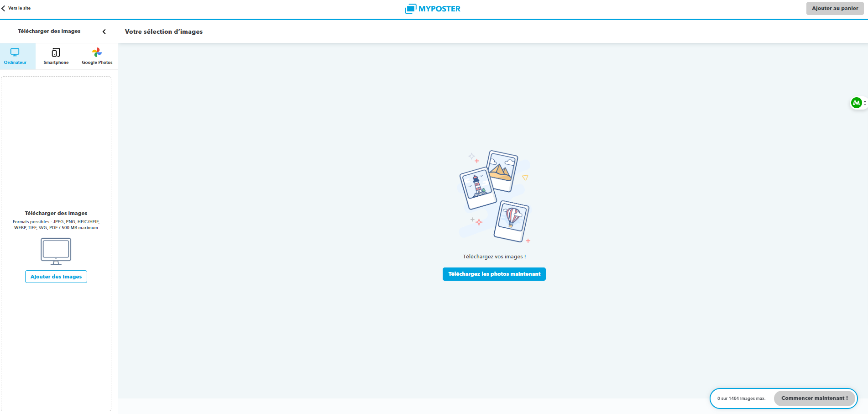The height and width of the screenshot is (414, 868).
Task: Click the dotted drag handle by green widget
Action: pos(865,103)
